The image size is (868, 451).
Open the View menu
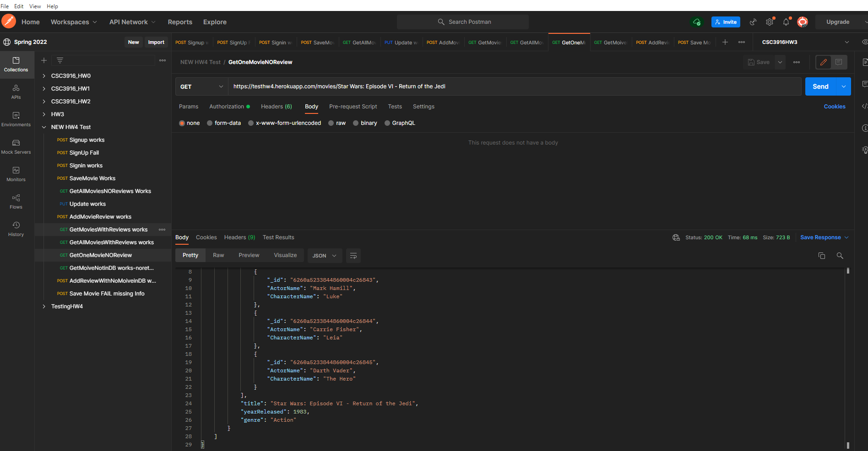coord(35,6)
